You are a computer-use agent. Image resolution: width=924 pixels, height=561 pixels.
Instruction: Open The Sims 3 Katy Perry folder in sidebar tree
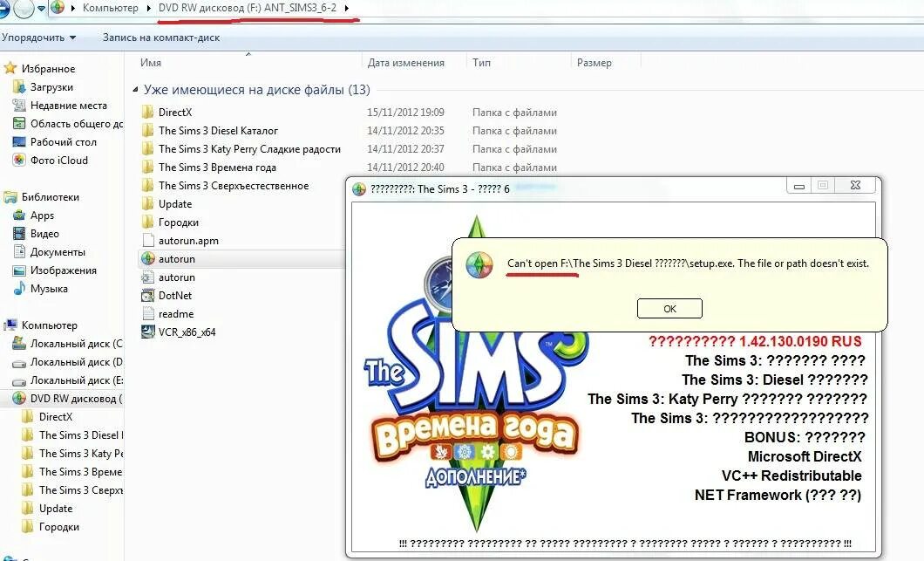tap(81, 453)
